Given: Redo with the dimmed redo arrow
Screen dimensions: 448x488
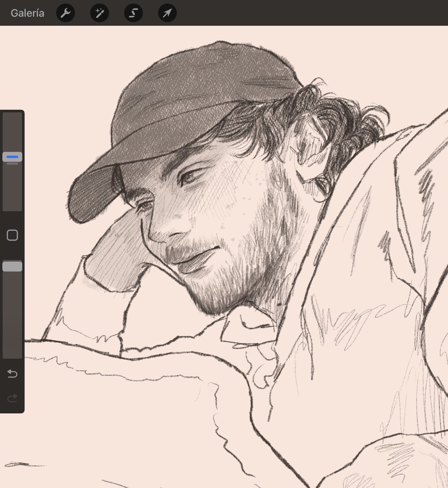Looking at the screenshot, I should point(12,398).
